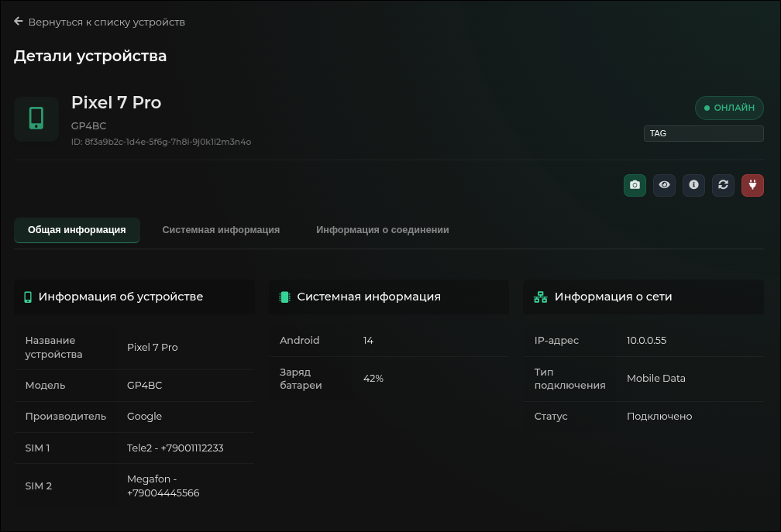Viewport: 781px width, 532px height.
Task: Click the refresh arrows icon
Action: click(723, 185)
